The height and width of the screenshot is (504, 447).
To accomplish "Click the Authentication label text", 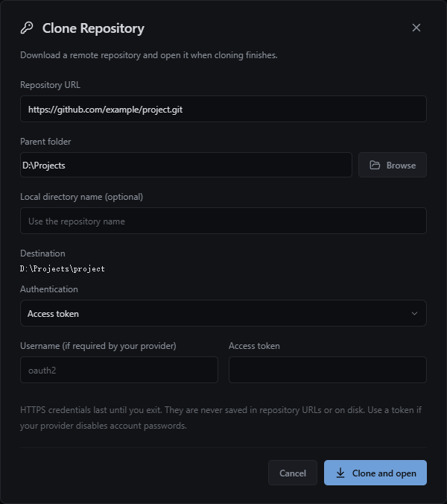I will point(49,289).
